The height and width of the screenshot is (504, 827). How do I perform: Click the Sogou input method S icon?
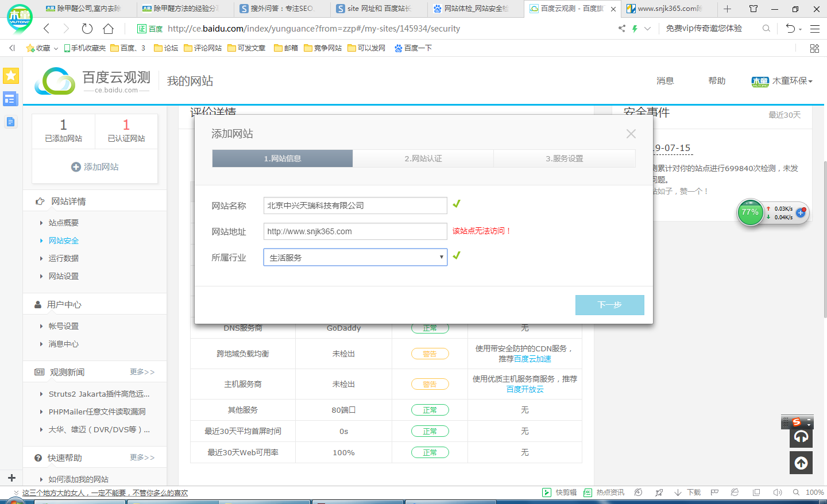796,422
